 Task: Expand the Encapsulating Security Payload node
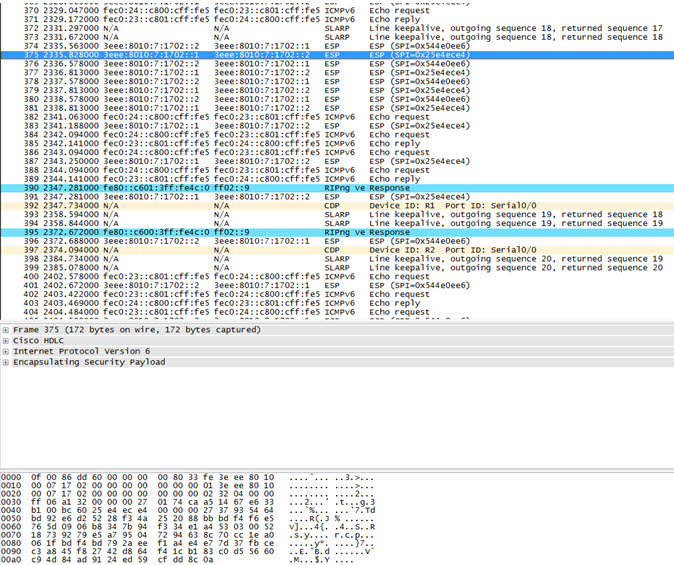[6, 362]
